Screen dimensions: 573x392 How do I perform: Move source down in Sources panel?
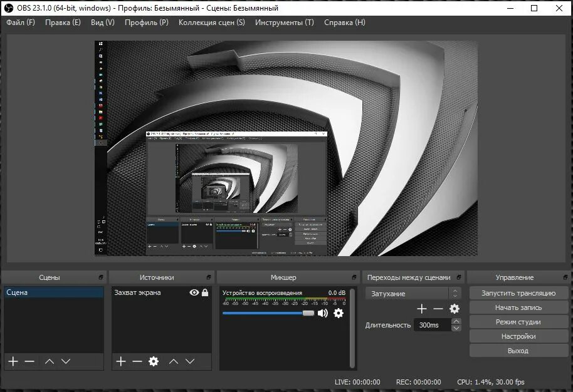190,361
